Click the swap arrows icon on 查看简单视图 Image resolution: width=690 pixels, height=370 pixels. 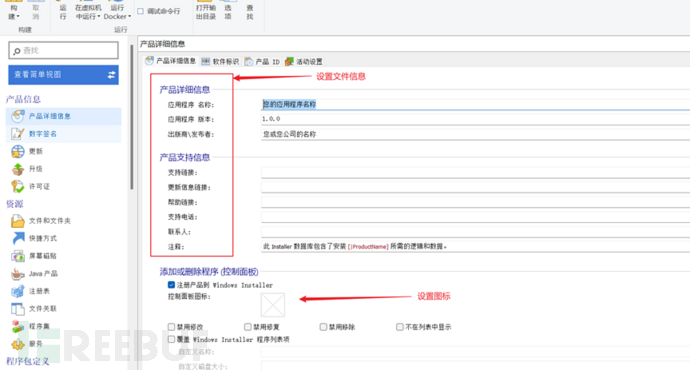(x=111, y=75)
